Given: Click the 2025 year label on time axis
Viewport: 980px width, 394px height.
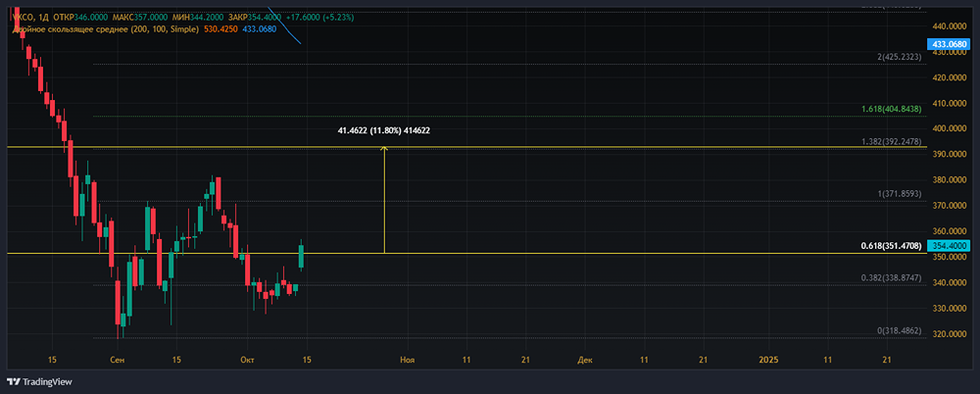Looking at the screenshot, I should coord(768,360).
